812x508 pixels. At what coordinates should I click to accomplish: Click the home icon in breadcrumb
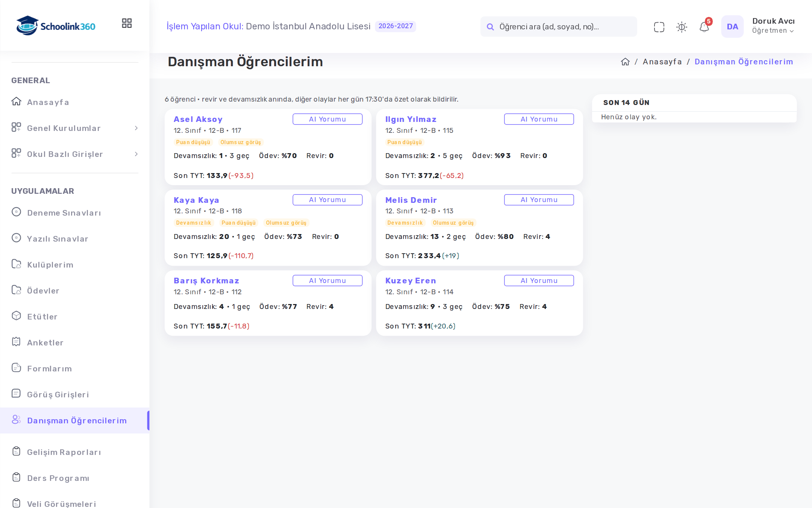coord(625,62)
